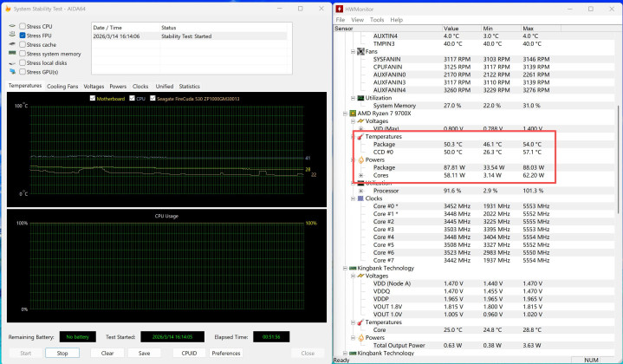The height and width of the screenshot is (364, 623).
Task: Open Preferences in the stability test
Action: coord(226,353)
